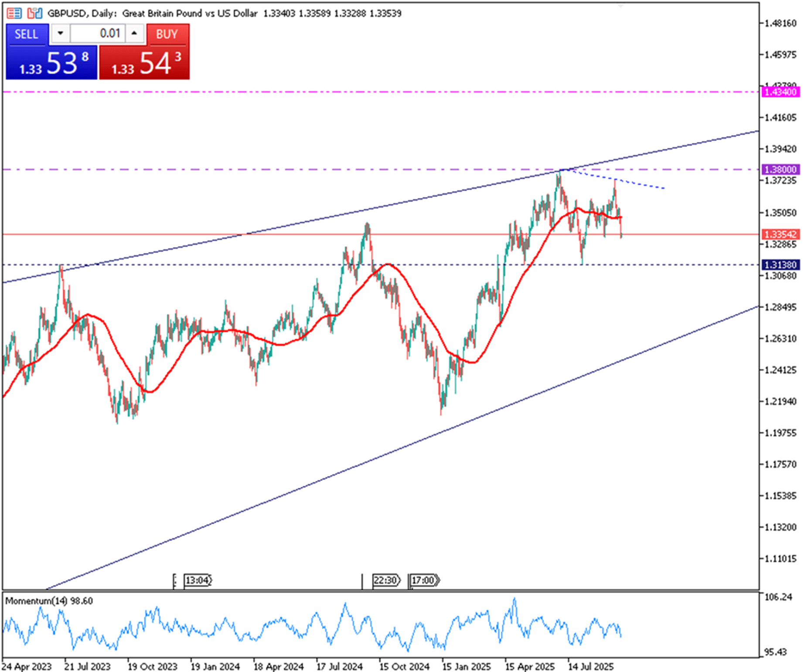
Task: Click the 106.24 momentum scale label
Action: click(778, 597)
